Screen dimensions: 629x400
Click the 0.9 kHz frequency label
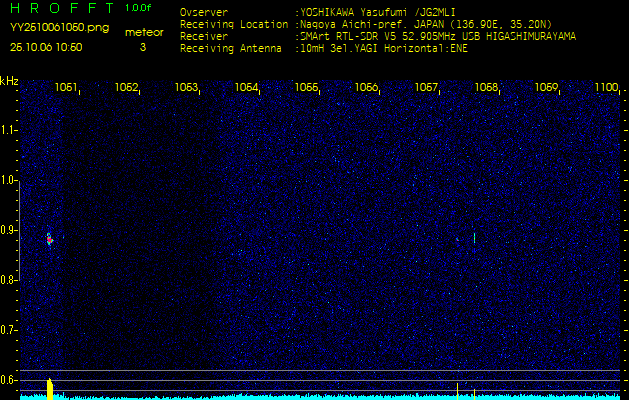pos(8,230)
